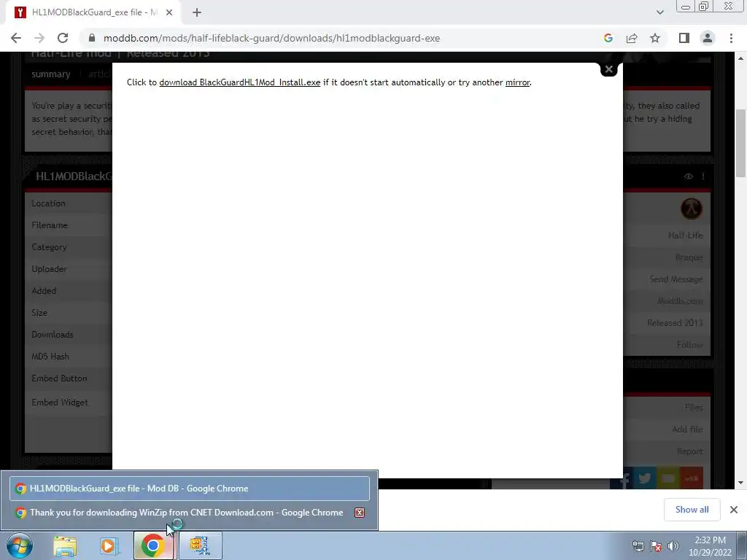Click the Report link in sidebar
The image size is (747, 560).
(x=690, y=451)
